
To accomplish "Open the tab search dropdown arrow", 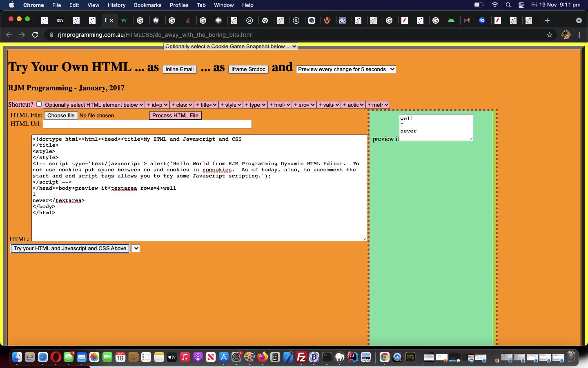I will pos(579,20).
